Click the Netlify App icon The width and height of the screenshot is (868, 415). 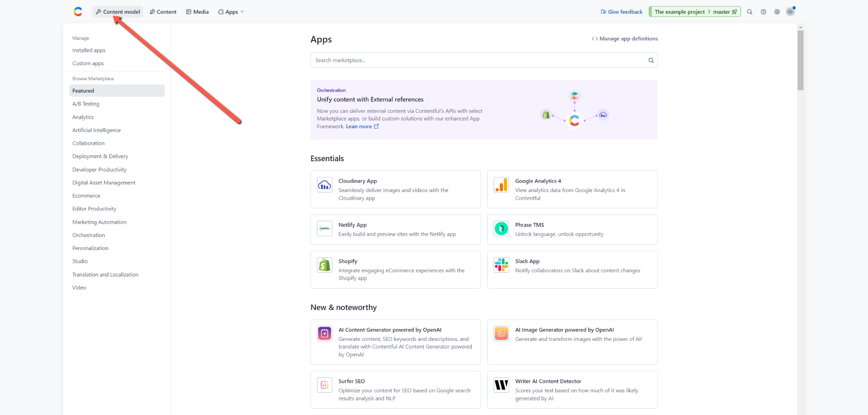[325, 229]
